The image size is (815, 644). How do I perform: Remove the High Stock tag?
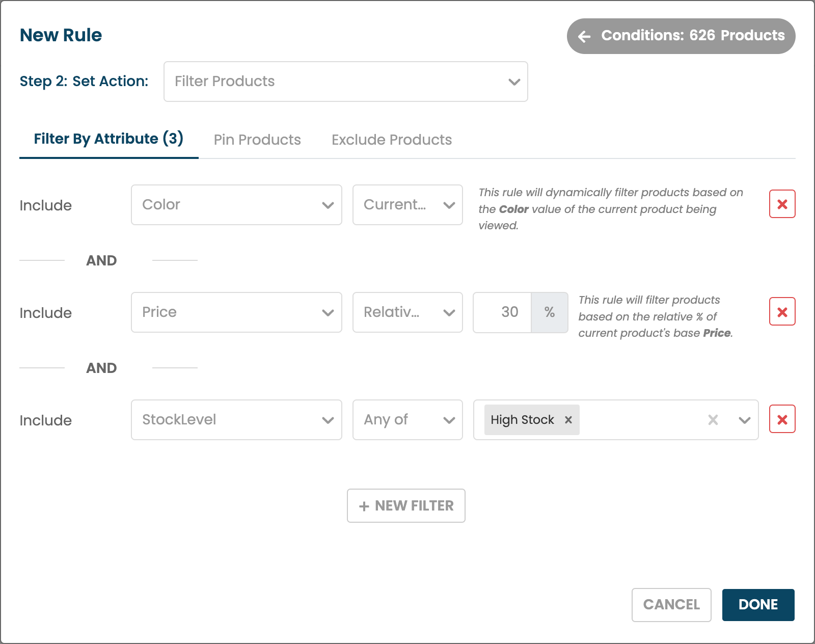(568, 420)
